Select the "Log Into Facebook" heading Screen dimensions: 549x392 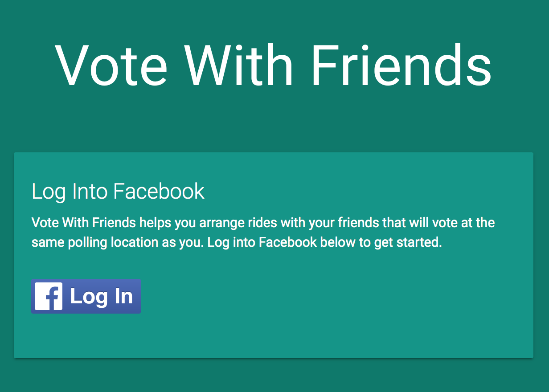pyautogui.click(x=118, y=191)
